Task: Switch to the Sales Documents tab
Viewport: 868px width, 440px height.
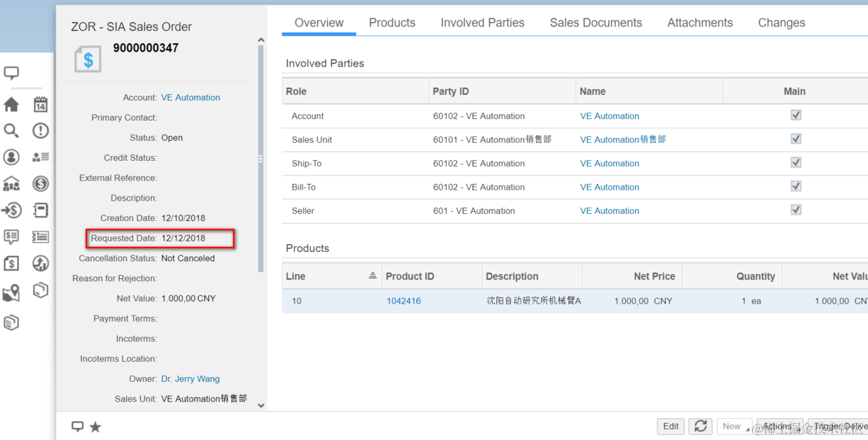Action: click(x=596, y=22)
